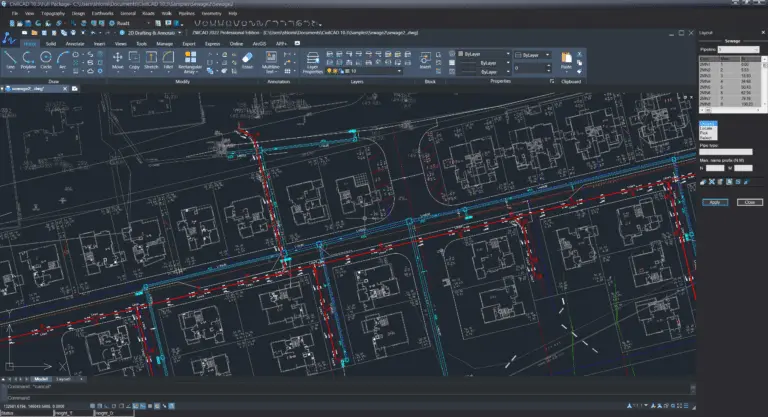Viewport: 768px width, 417px height.
Task: Click the Close button in Sewage panel
Action: [750, 202]
